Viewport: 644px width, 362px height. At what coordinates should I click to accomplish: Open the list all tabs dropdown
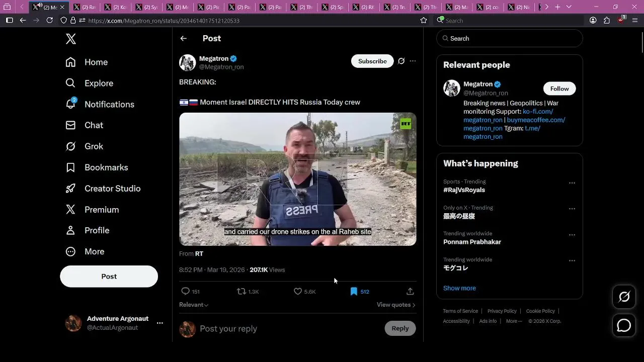coord(569,7)
